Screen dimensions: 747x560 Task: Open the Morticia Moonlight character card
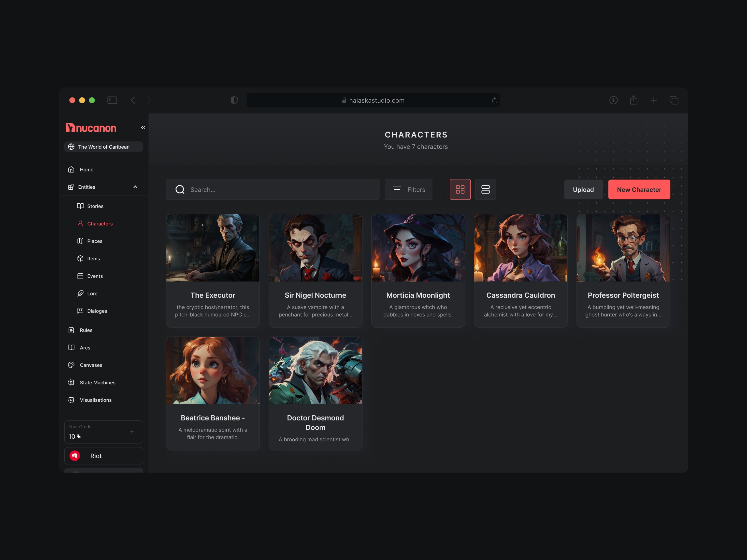pyautogui.click(x=418, y=270)
